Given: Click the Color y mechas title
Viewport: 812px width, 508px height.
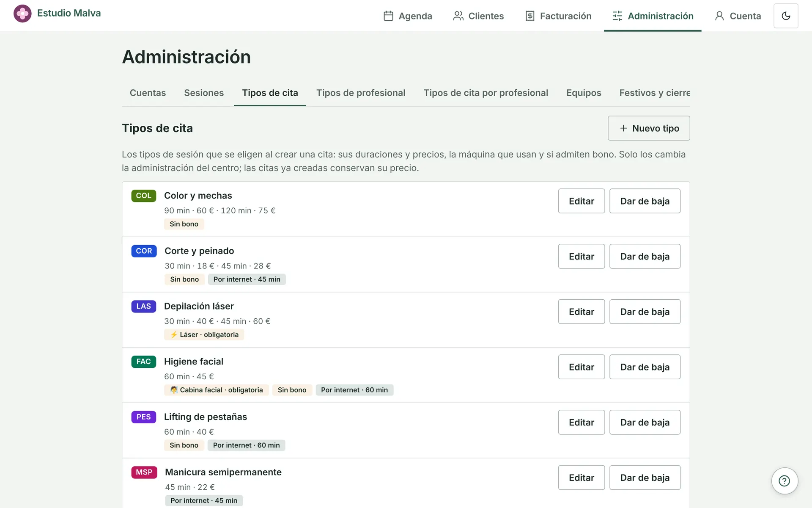Looking at the screenshot, I should 198,196.
